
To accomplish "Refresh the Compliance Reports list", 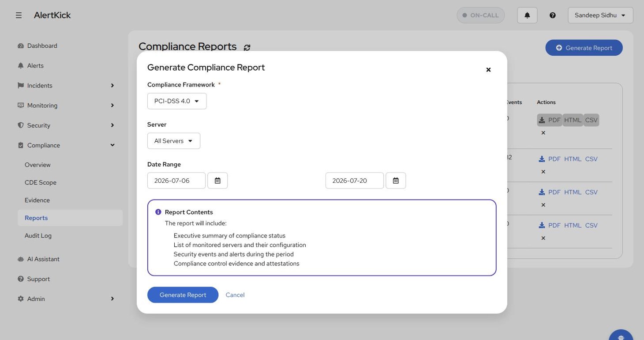I will (247, 47).
